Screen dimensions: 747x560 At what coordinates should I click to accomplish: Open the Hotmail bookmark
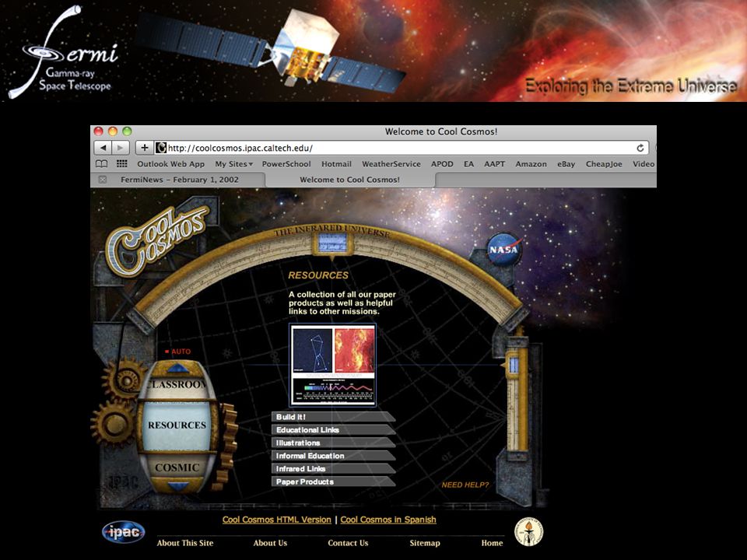pyautogui.click(x=336, y=164)
